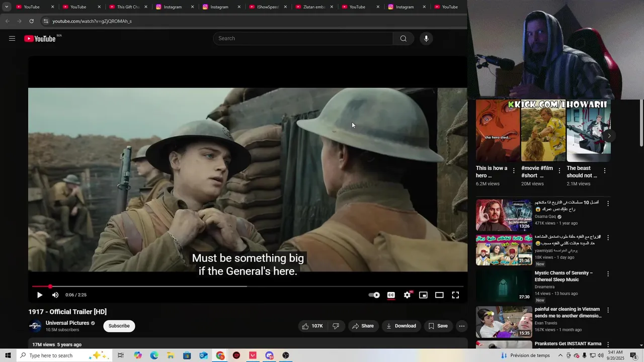Click the search magnifier button

click(x=403, y=38)
